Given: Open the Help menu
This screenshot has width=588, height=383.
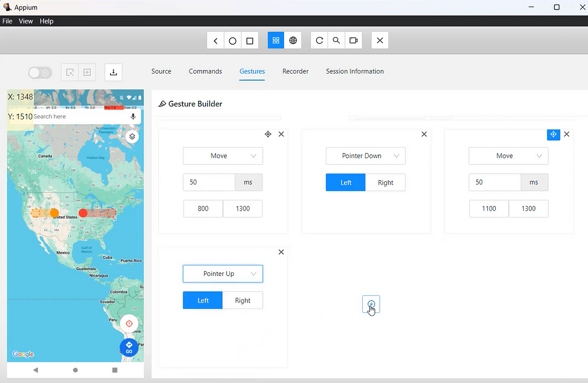Looking at the screenshot, I should click(x=46, y=21).
